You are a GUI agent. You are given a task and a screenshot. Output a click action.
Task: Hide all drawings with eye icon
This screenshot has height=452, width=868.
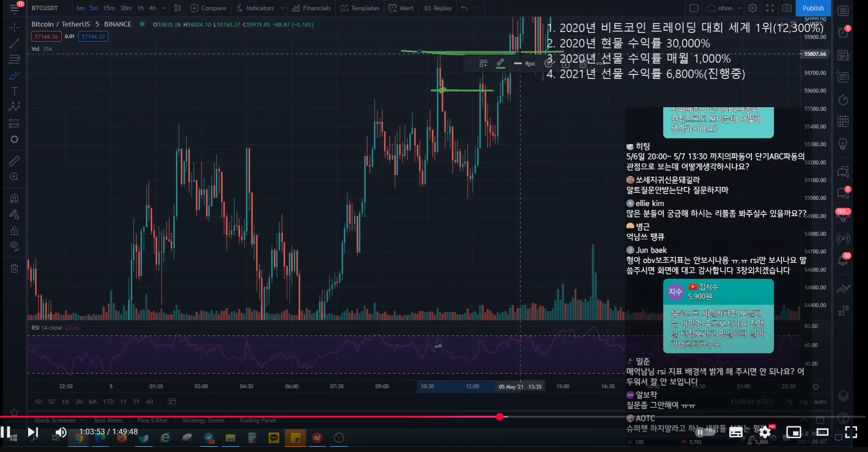14,246
